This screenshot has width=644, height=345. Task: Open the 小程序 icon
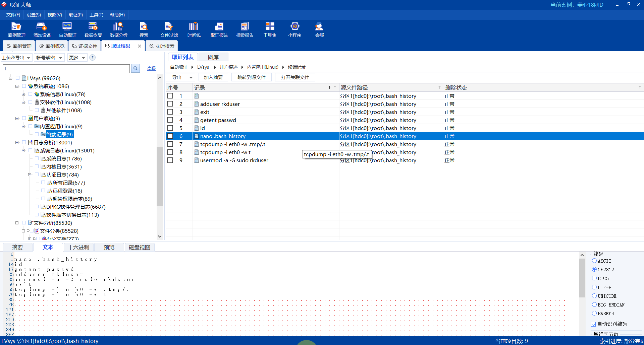pyautogui.click(x=294, y=29)
